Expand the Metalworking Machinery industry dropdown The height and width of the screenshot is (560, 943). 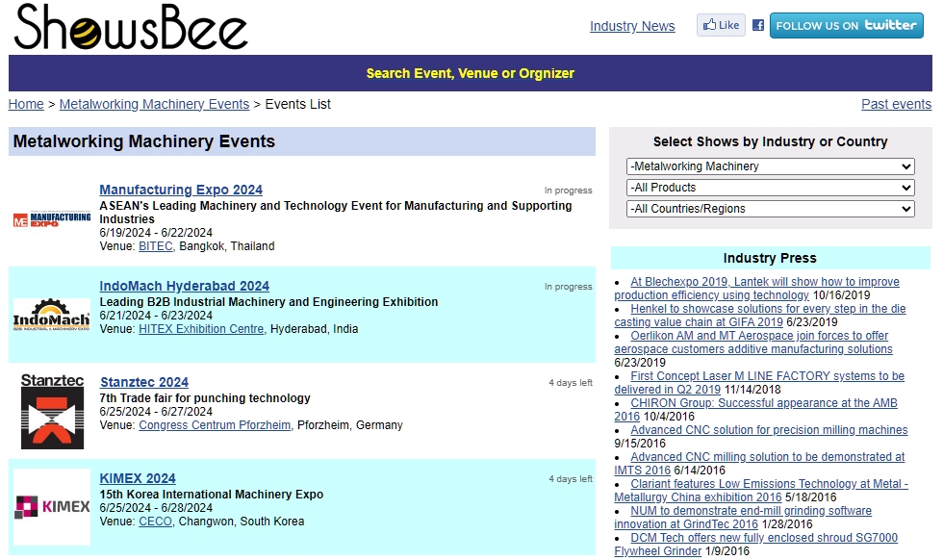(x=771, y=166)
